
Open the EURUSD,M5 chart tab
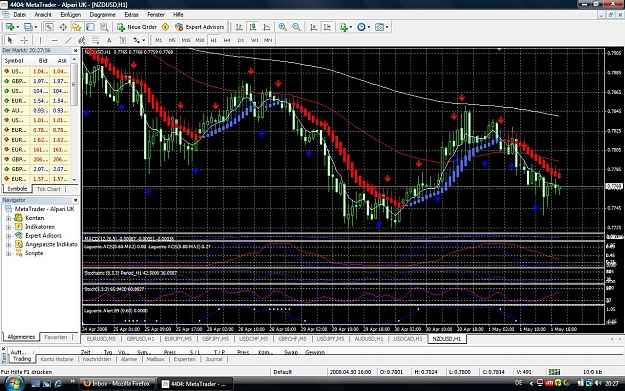click(x=101, y=339)
